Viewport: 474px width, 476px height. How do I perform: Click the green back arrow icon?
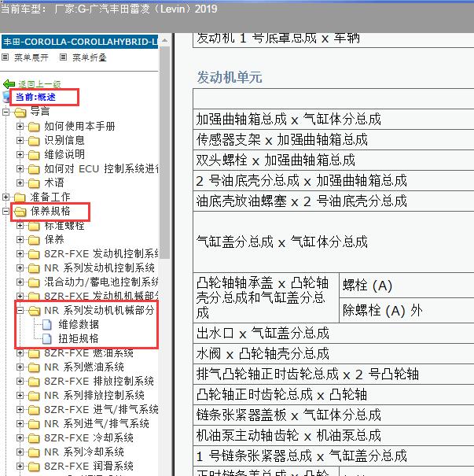(9, 84)
